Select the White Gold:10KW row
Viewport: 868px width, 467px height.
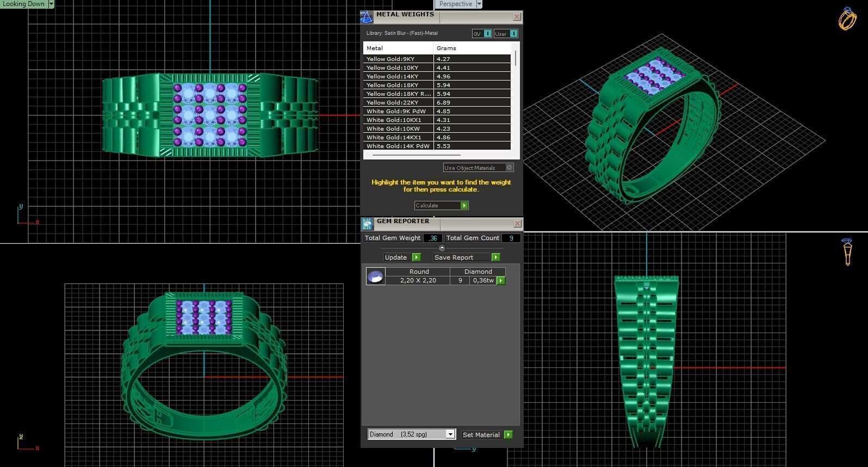437,128
